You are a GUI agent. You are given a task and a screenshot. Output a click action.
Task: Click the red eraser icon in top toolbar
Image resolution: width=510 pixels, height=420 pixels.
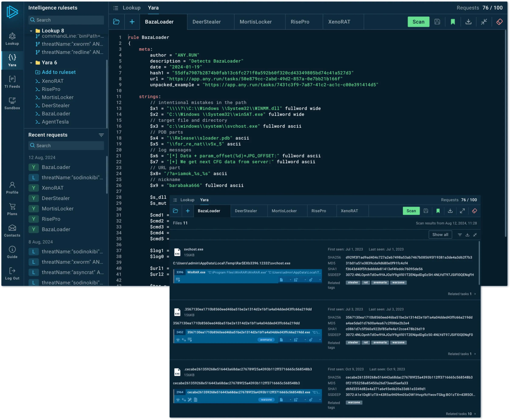pyautogui.click(x=499, y=22)
